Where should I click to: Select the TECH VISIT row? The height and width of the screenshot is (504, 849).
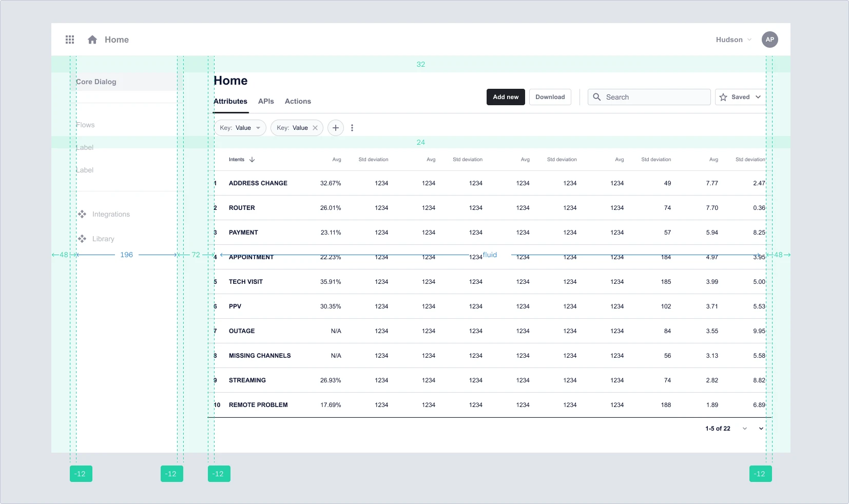click(490, 282)
